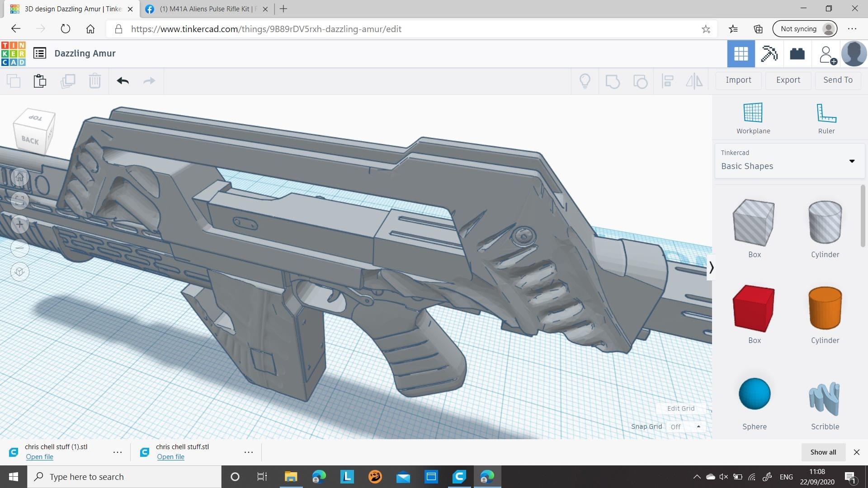Click the Import button

[738, 80]
